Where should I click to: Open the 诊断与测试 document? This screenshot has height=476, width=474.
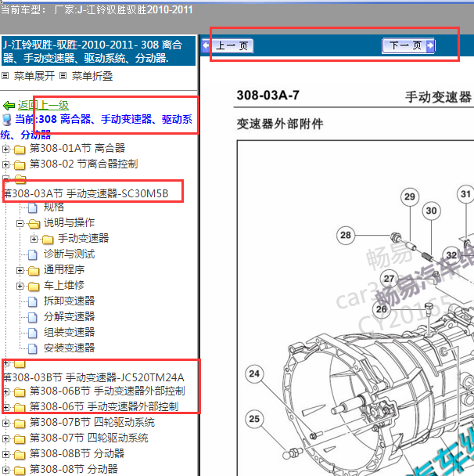tap(69, 254)
